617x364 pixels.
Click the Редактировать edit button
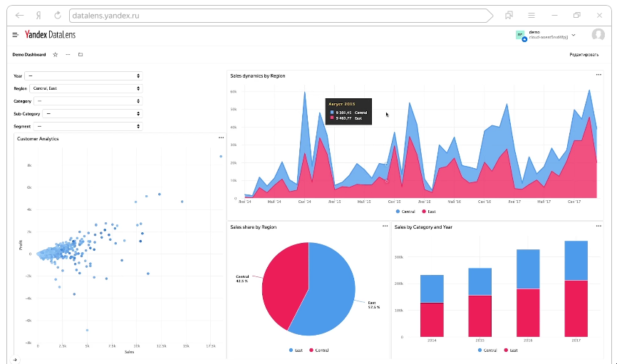pos(584,55)
